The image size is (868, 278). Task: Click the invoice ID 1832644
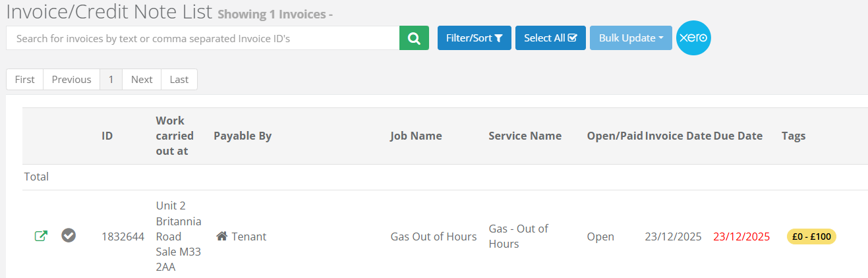123,236
